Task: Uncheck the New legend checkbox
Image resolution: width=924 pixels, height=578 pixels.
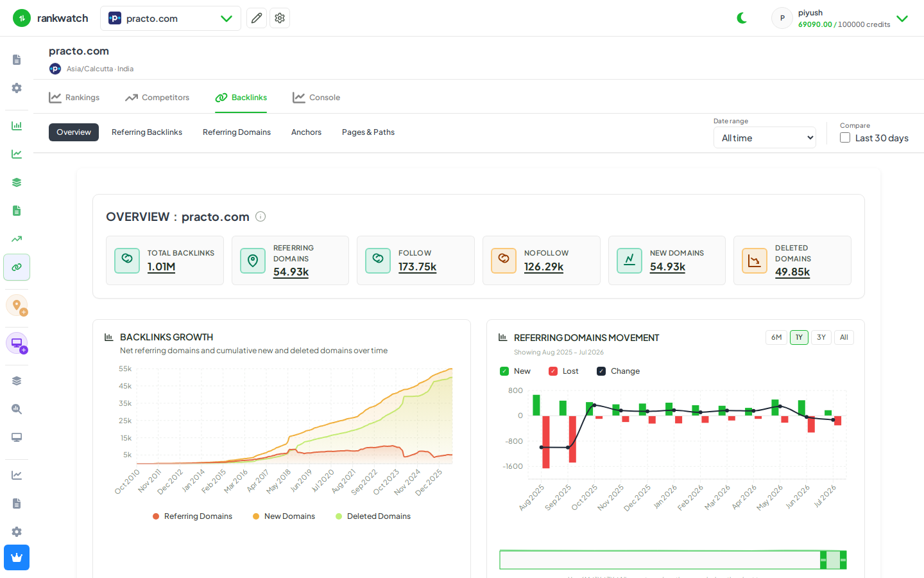Action: 504,371
